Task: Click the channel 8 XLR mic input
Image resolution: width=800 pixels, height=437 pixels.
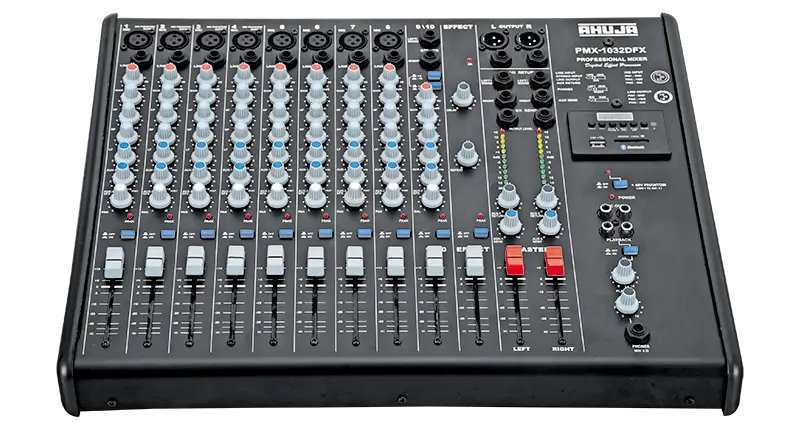Action: 389,40
